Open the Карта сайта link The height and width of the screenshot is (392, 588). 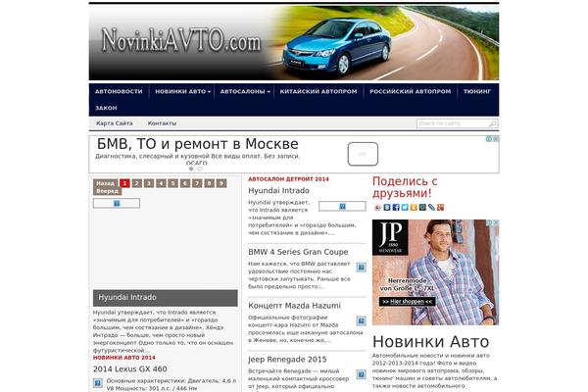tap(115, 123)
